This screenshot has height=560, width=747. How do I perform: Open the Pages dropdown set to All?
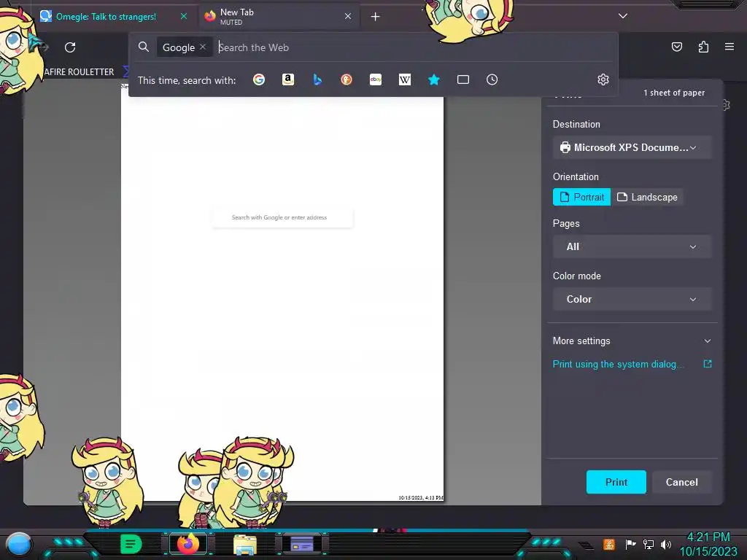pyautogui.click(x=632, y=246)
